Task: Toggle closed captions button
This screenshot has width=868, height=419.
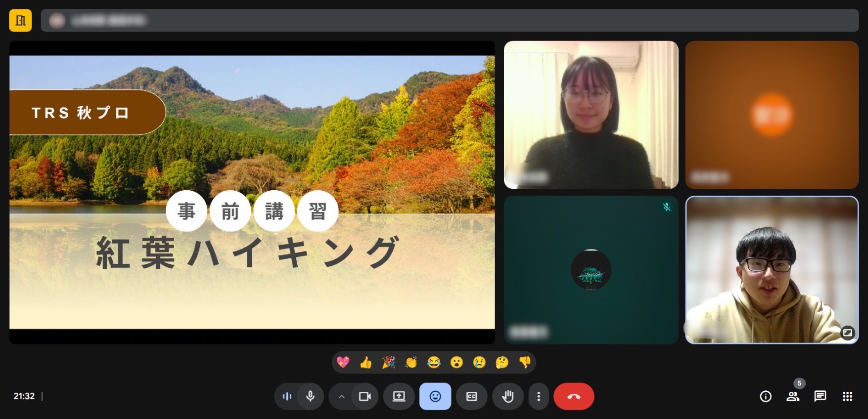Action: [471, 396]
